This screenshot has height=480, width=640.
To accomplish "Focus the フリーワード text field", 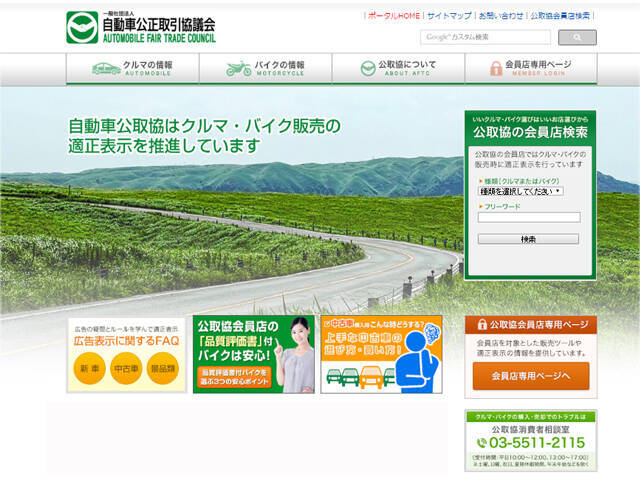I will coord(529,217).
